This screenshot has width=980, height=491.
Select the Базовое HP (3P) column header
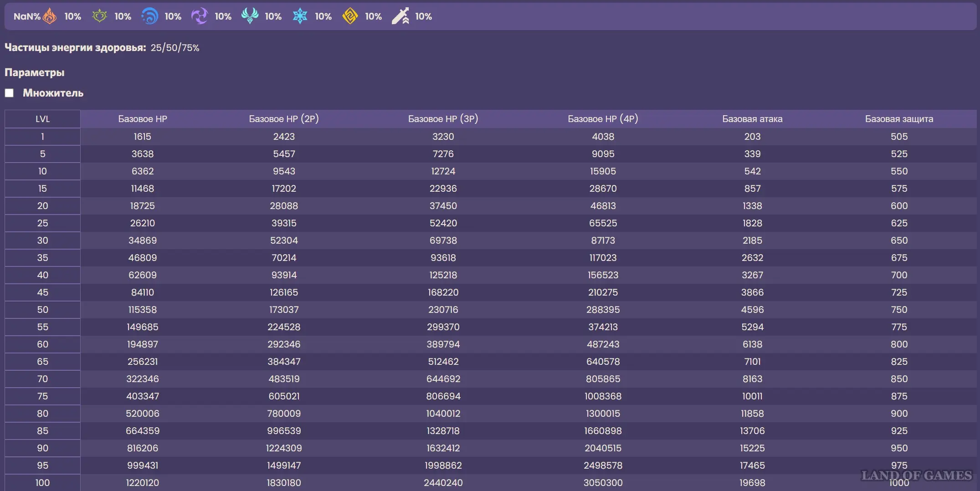click(x=443, y=119)
